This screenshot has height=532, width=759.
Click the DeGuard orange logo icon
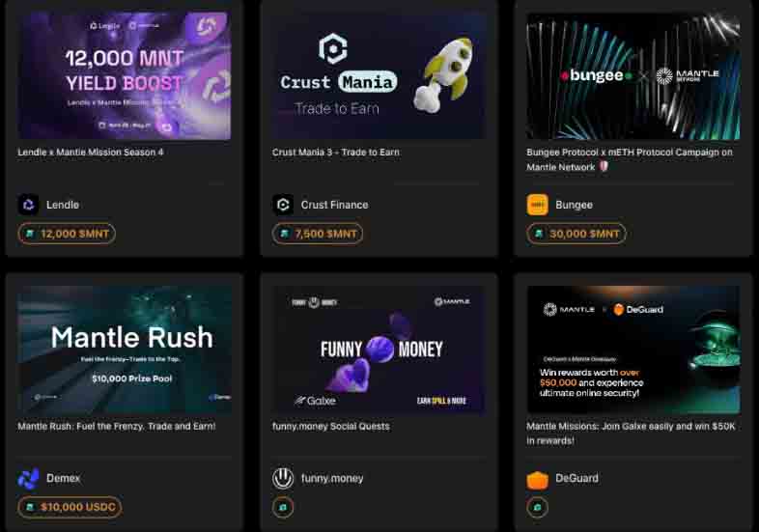pos(537,479)
